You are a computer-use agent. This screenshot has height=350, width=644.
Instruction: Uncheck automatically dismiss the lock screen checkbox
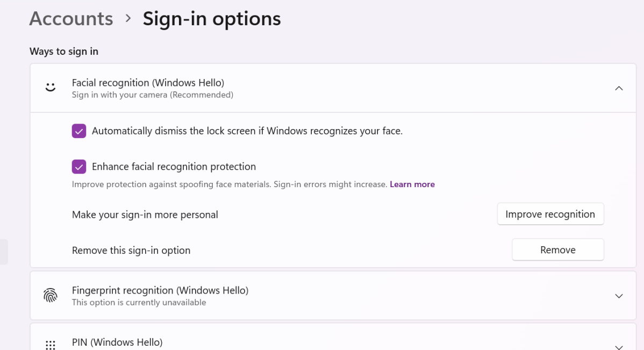tap(79, 131)
